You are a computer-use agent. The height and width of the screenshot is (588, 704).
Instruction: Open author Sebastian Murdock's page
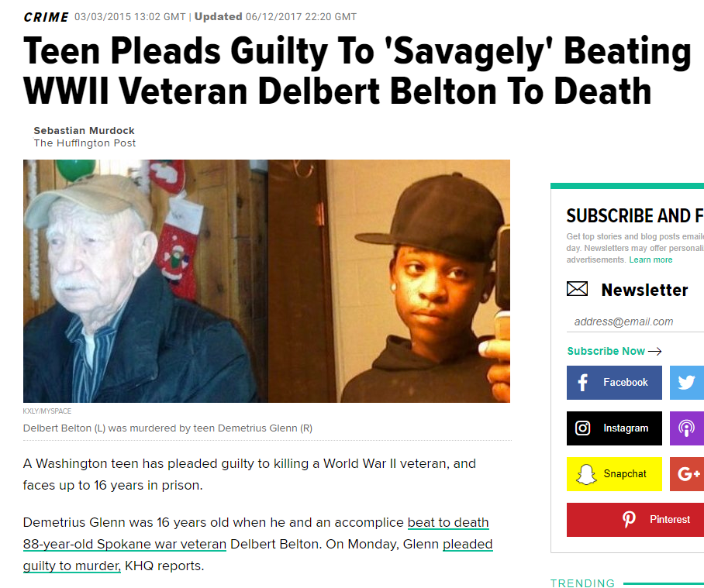84,130
